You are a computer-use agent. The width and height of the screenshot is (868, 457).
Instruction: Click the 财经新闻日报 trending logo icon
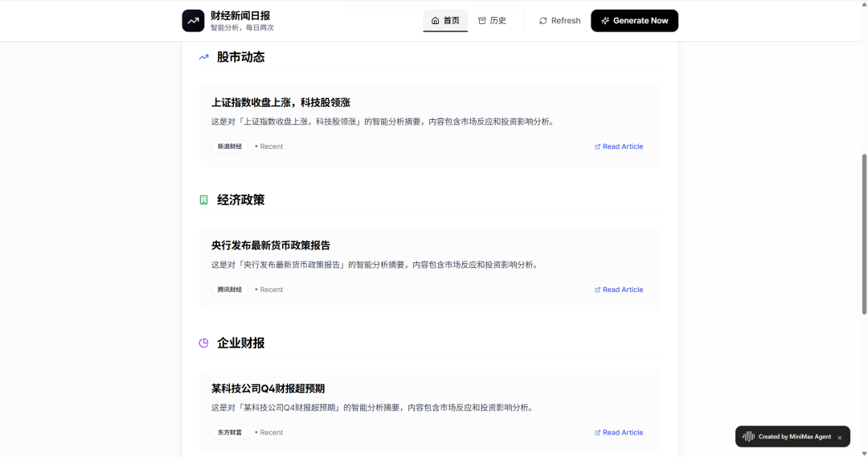193,20
